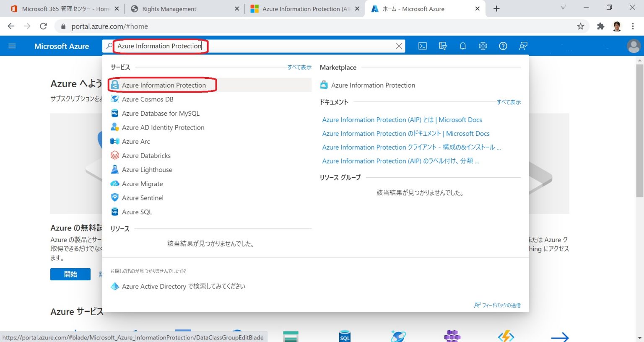This screenshot has height=342, width=644.
Task: Open the Function App lightning icon
Action: (506, 336)
